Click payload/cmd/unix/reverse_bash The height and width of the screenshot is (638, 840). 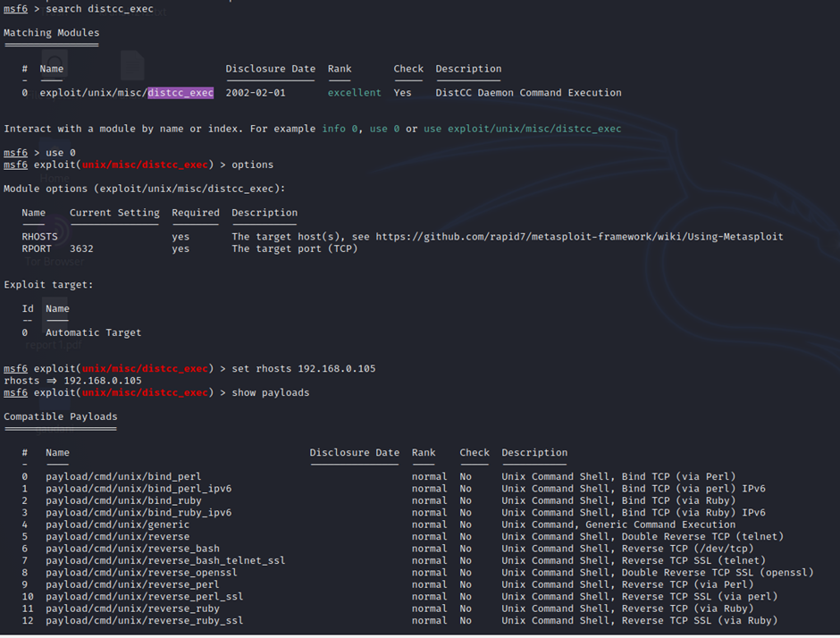(x=132, y=549)
